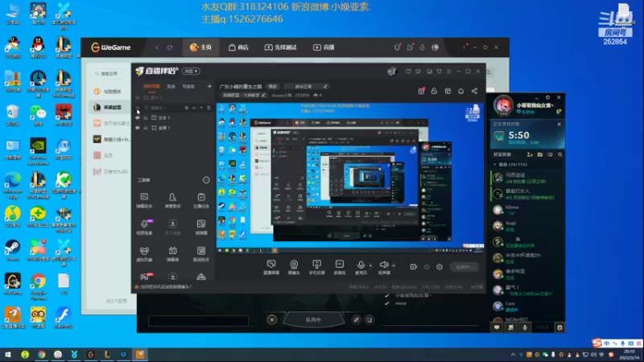Open Google Chrome from the taskbar
The height and width of the screenshot is (362, 644).
point(41,354)
